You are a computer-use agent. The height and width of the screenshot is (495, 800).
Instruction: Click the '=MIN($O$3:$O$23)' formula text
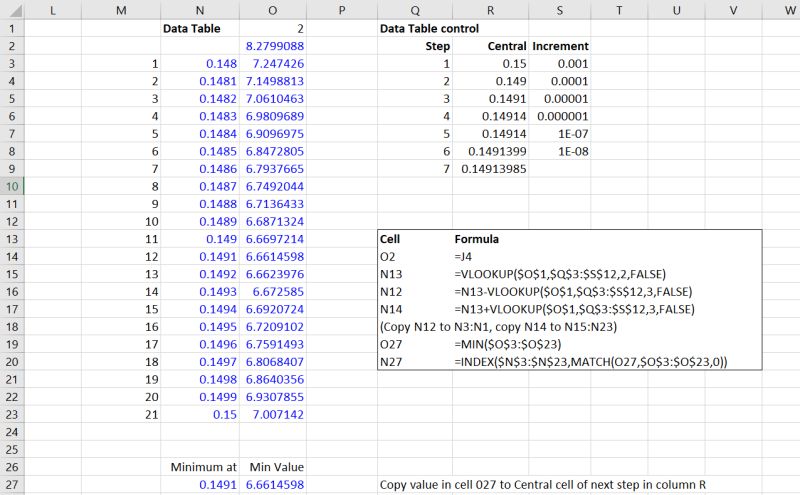[x=507, y=344]
